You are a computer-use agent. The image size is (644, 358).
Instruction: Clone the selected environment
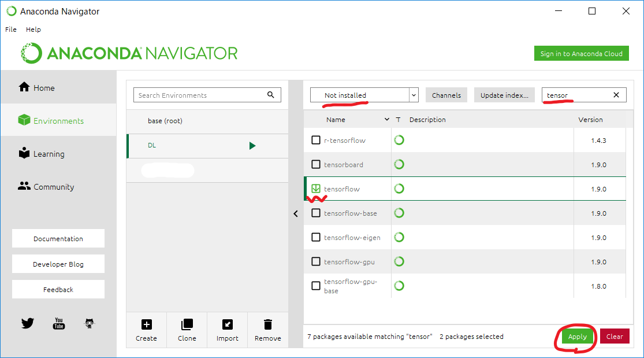click(x=187, y=330)
